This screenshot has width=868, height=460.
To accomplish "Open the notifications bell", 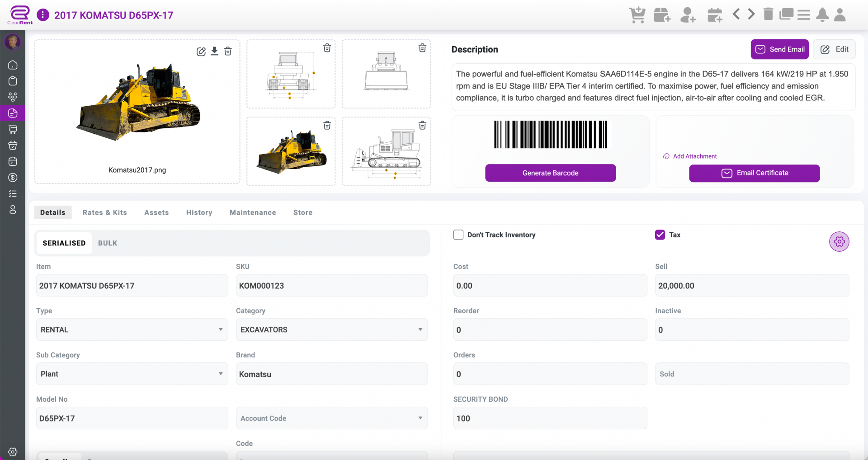I will (x=822, y=14).
